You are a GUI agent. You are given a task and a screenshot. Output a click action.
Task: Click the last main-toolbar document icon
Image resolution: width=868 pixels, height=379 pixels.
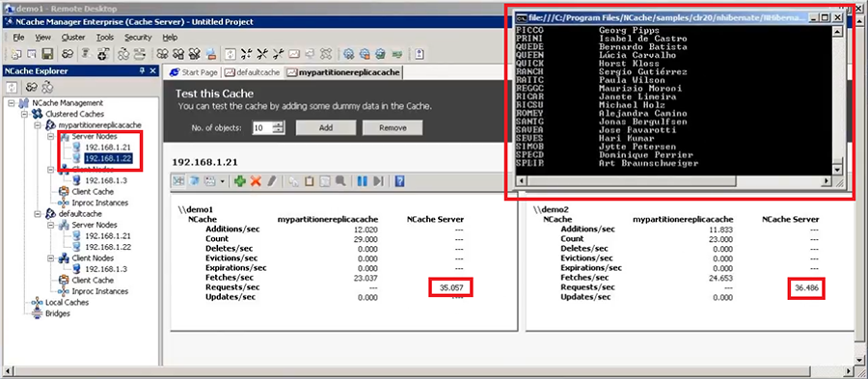(420, 54)
